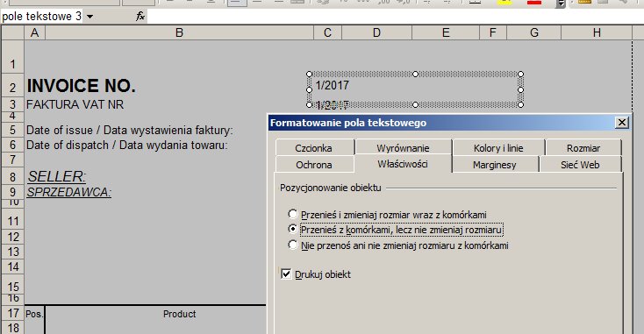The image size is (644, 334).
Task: Click the Select All corner of the sheet
Action: pyautogui.click(x=13, y=32)
